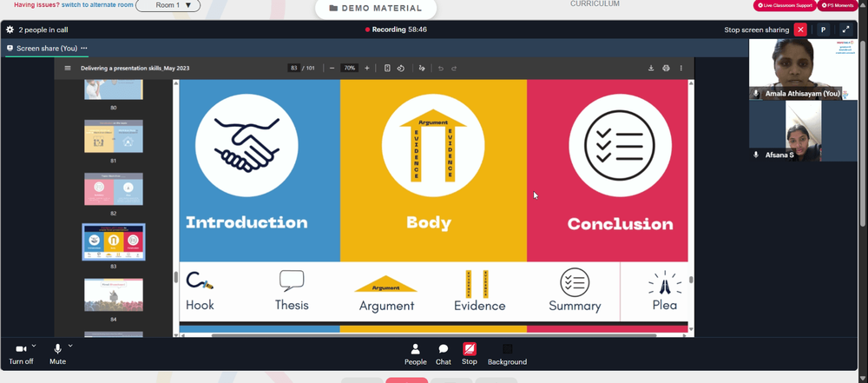
Task: Open the Background options
Action: [507, 354]
